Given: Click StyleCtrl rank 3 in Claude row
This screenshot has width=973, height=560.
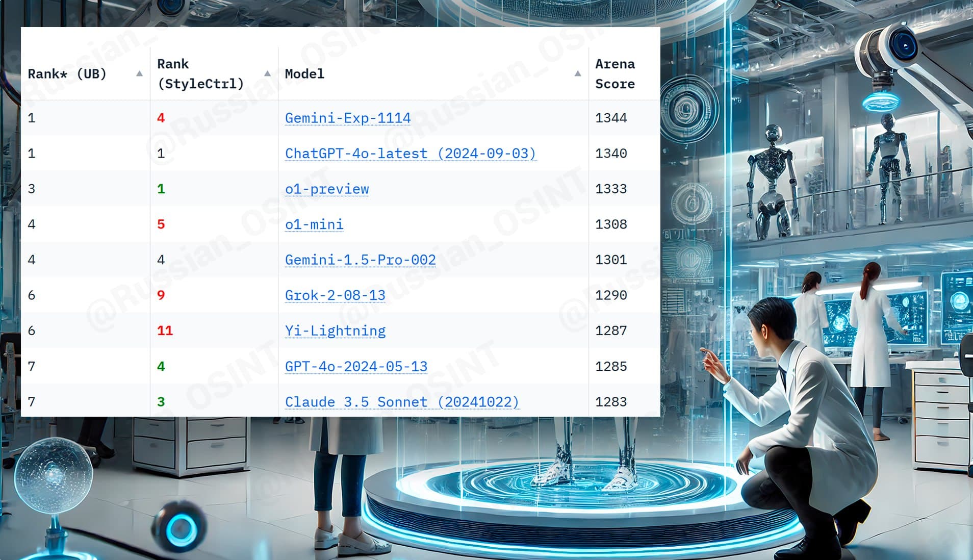Looking at the screenshot, I should 161,402.
